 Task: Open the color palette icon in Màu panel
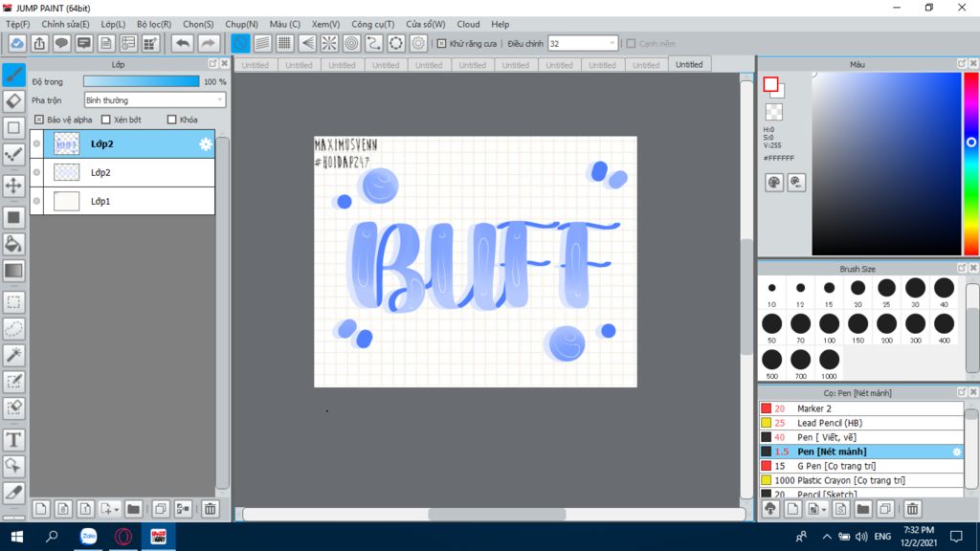(x=773, y=183)
